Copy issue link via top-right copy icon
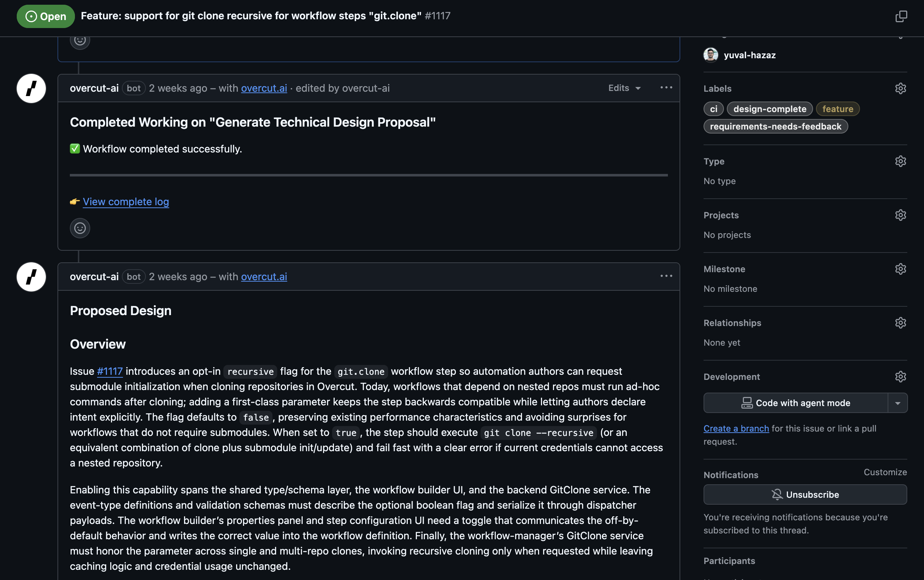924x580 pixels. (901, 16)
